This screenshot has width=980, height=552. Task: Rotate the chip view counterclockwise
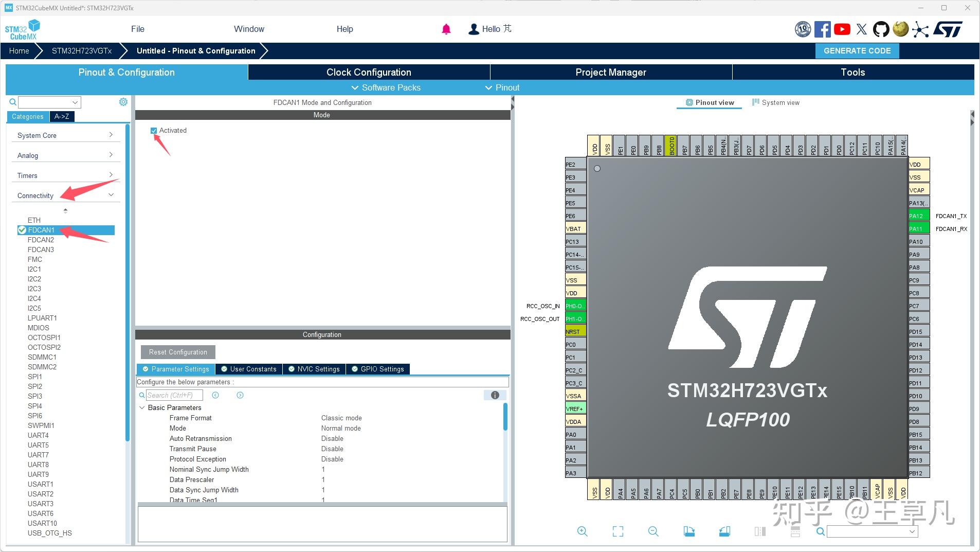[x=724, y=531]
